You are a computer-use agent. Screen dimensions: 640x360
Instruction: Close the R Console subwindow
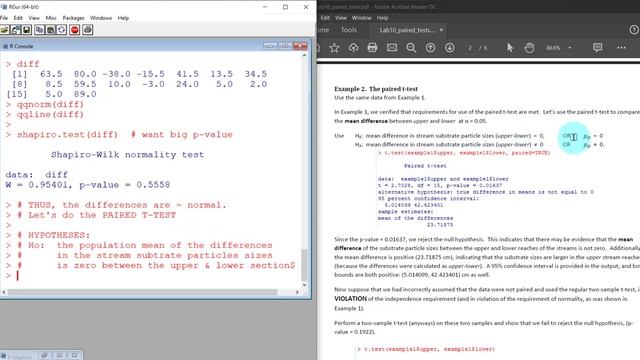pyautogui.click(x=300, y=46)
